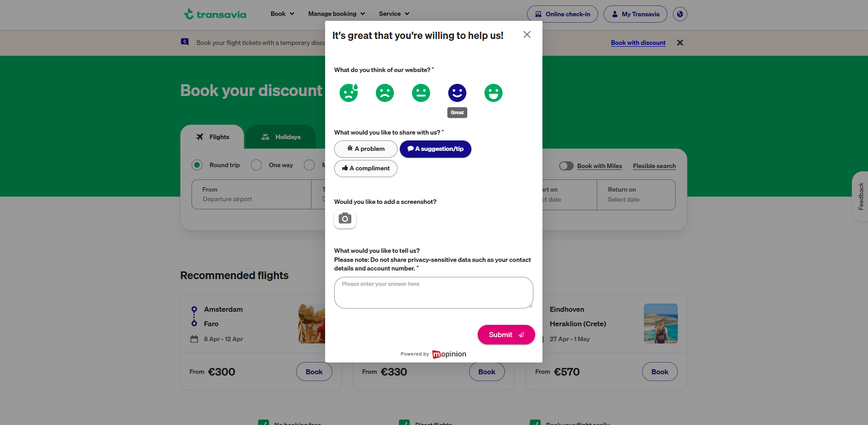This screenshot has width=868, height=425.
Task: Select the crying face rating emoji
Action: pos(348,92)
